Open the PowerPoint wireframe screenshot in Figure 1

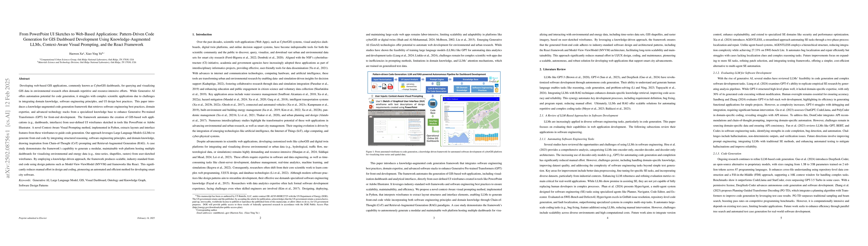tap(397, 128)
